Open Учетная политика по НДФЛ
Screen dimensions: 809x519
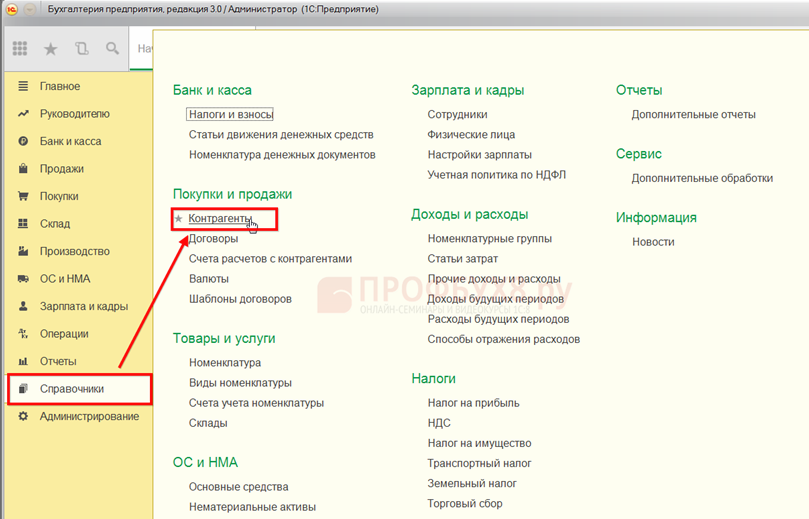point(496,175)
